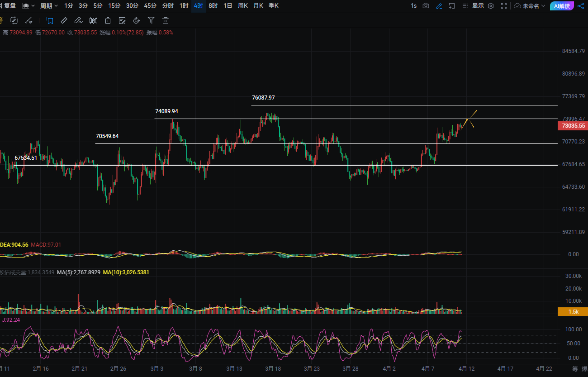Select the pen freehand drawing tool
The image size is (588, 377).
(79, 21)
